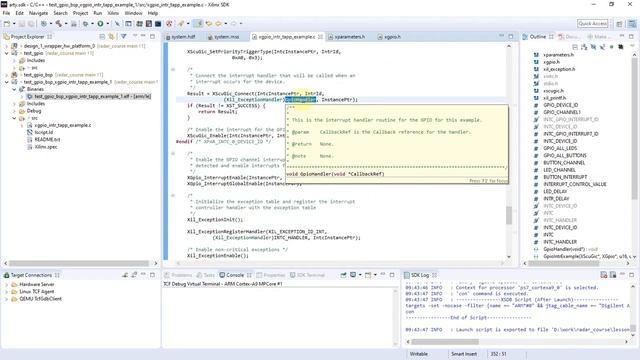Click in the Quick Access field
The image size is (640, 360).
593,24
